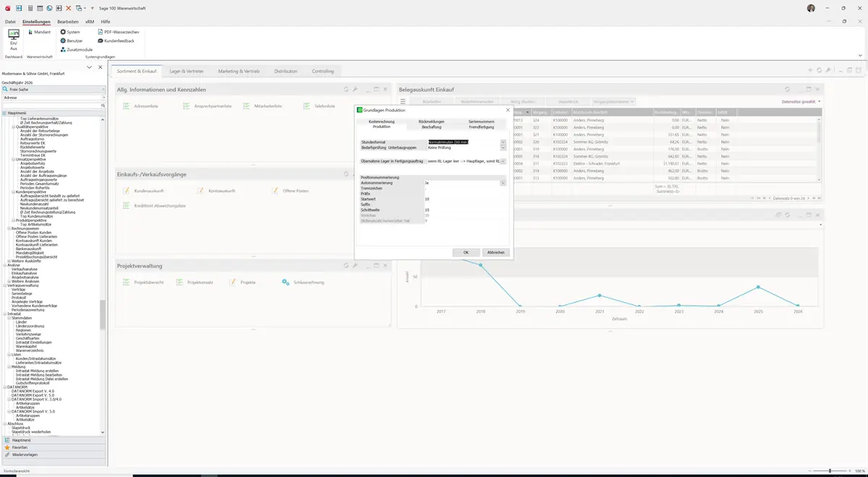Open Offene Posten shortcut
Viewport: 868px width, 477px height.
click(x=291, y=191)
